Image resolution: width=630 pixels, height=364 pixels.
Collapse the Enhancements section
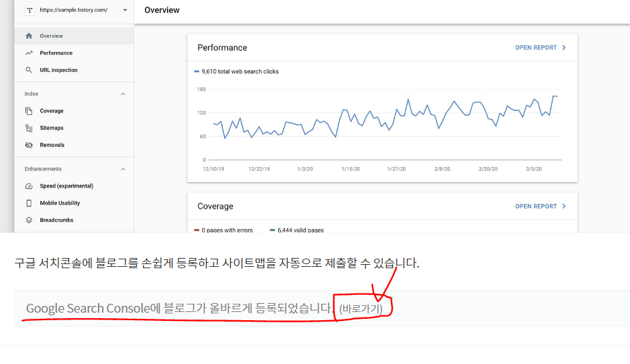coord(123,169)
